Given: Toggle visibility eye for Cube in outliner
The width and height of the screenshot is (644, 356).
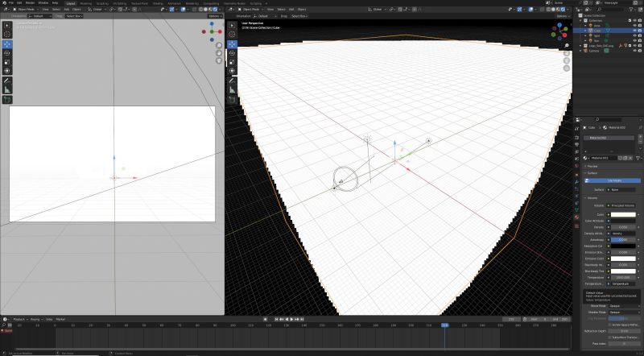Looking at the screenshot, I should click(x=634, y=31).
